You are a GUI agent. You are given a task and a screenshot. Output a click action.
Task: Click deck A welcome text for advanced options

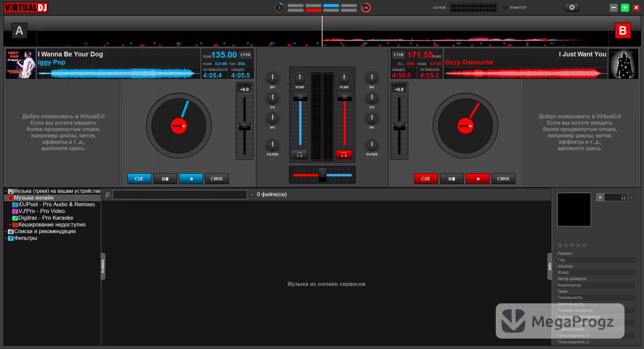pos(63,132)
